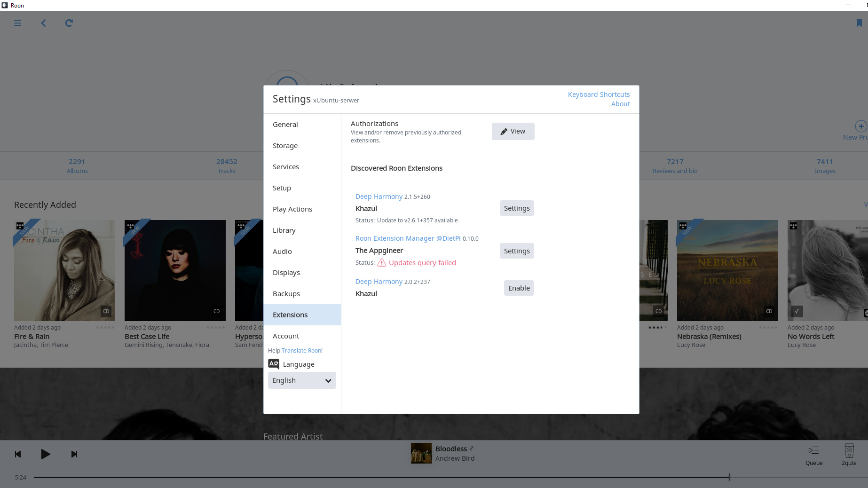Select Services settings tab
This screenshot has height=488, width=868.
302,167
